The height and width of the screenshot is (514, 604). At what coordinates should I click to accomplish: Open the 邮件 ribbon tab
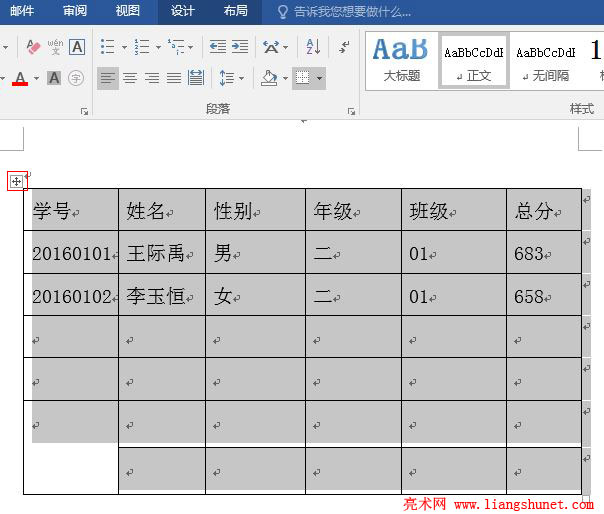click(22, 11)
